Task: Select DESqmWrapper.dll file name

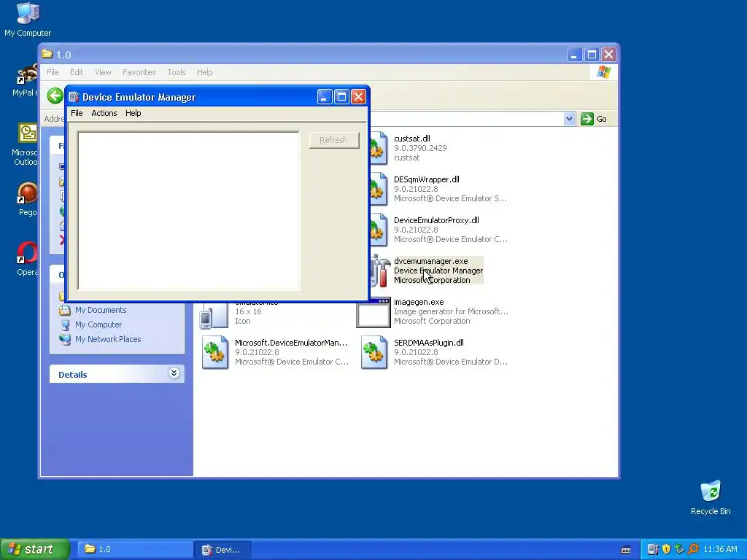Action: [426, 179]
